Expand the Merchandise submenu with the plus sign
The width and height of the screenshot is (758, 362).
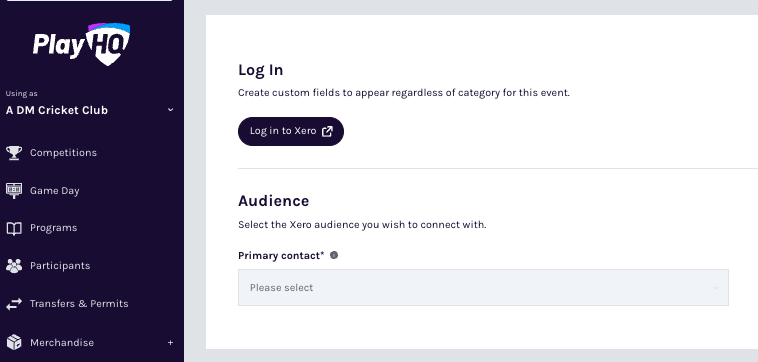click(x=170, y=342)
